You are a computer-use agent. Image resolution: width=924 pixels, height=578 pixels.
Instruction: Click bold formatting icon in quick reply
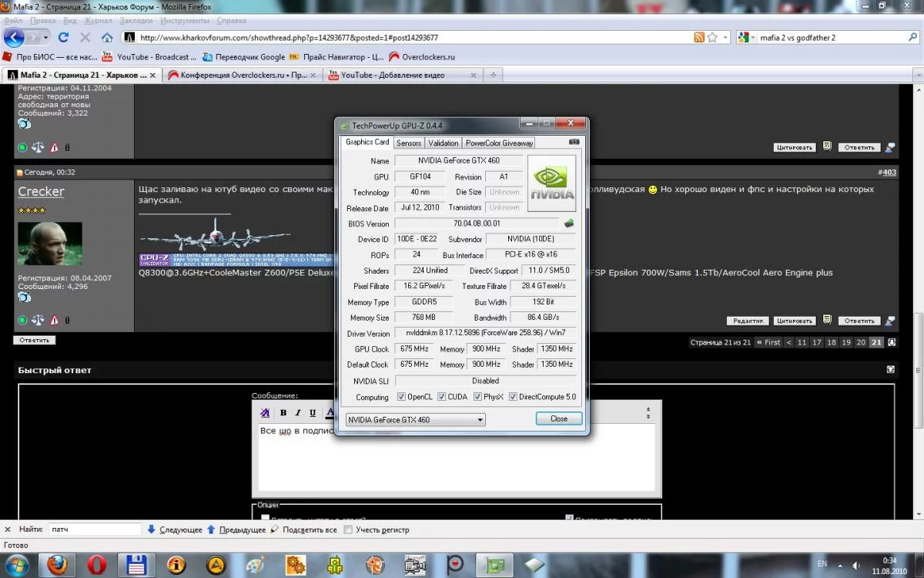tap(283, 413)
